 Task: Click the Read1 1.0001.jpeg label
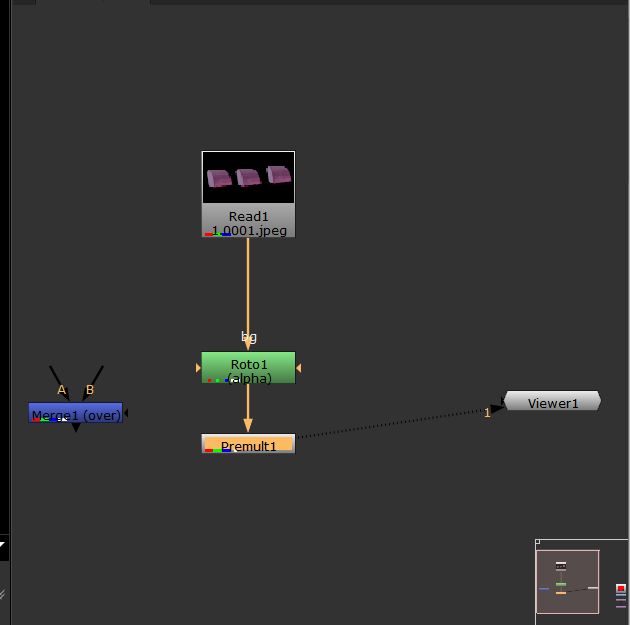[x=248, y=223]
